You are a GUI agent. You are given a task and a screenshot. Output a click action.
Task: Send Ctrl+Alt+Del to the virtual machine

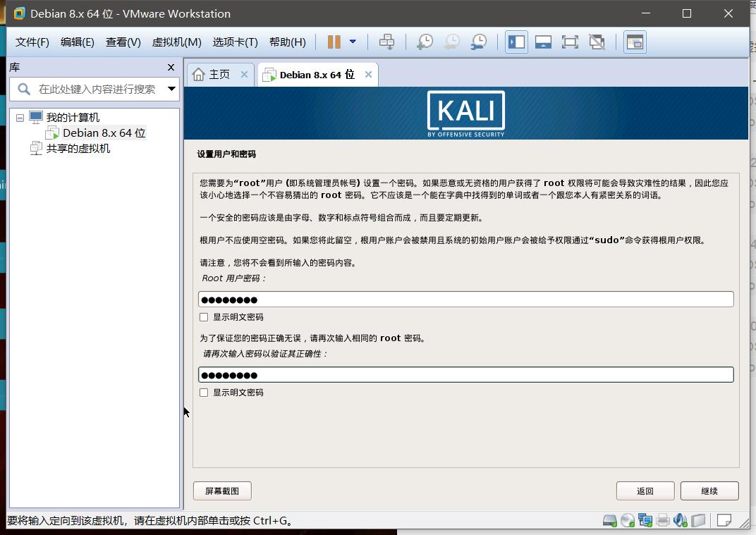[x=386, y=42]
